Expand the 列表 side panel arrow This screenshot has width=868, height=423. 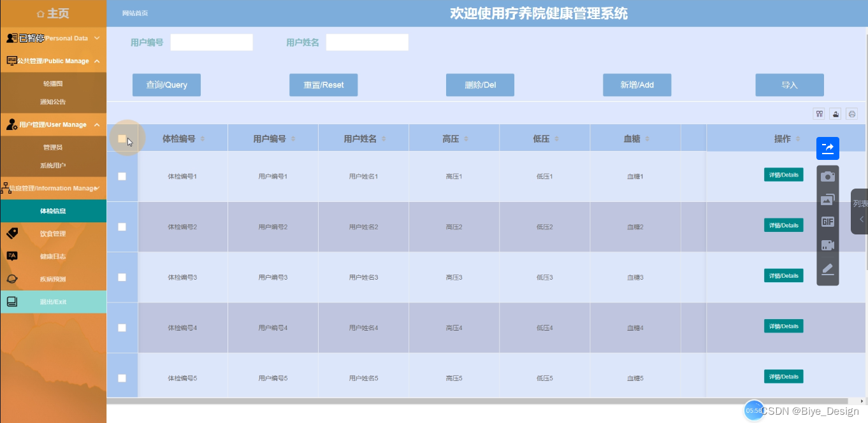click(861, 219)
